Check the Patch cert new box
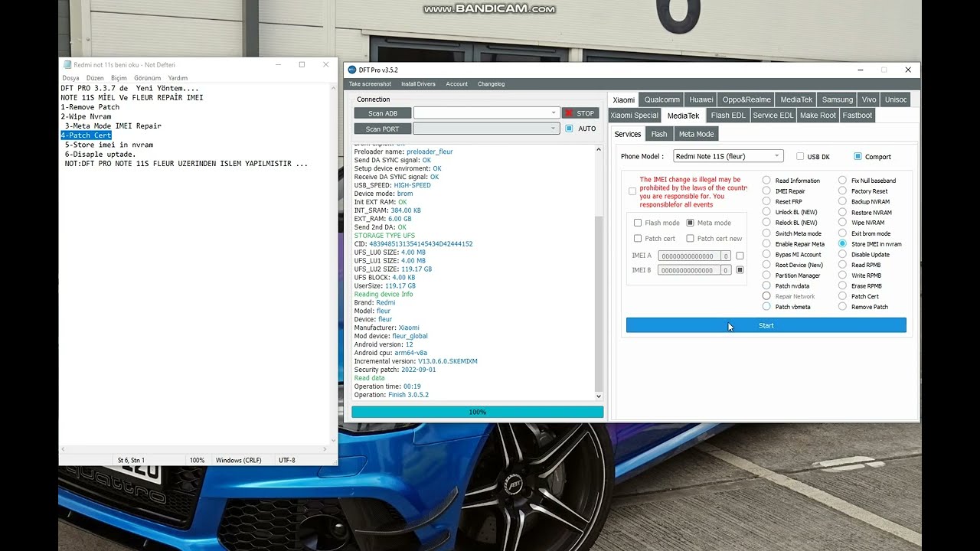This screenshot has height=551, width=980. coord(690,239)
